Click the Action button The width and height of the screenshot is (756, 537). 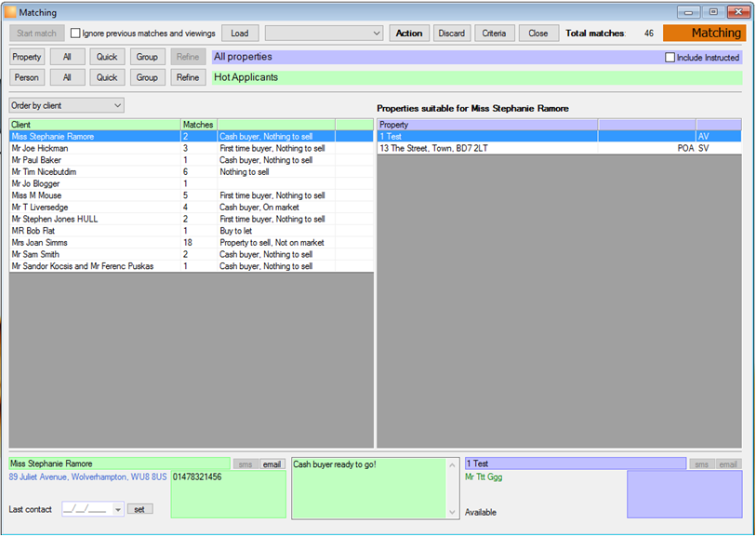tap(409, 34)
